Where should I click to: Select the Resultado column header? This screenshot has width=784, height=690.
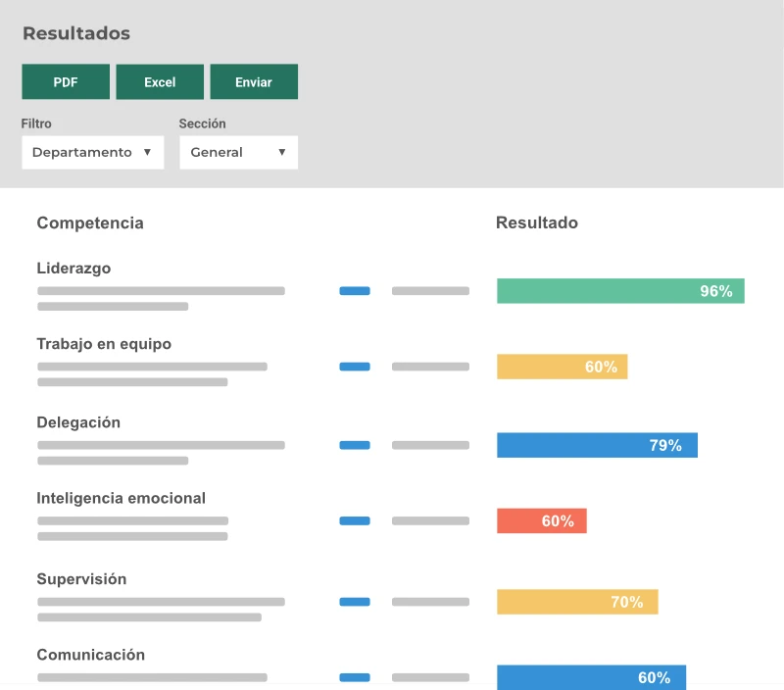click(537, 222)
